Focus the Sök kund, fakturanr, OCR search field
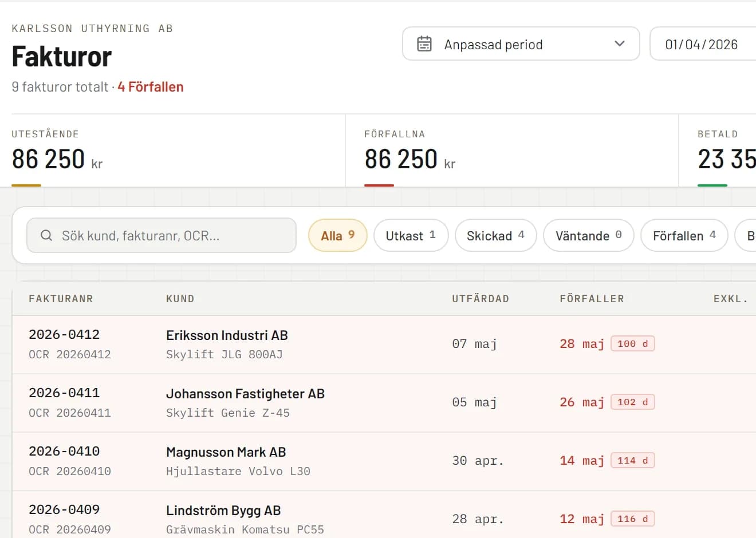 tap(162, 235)
